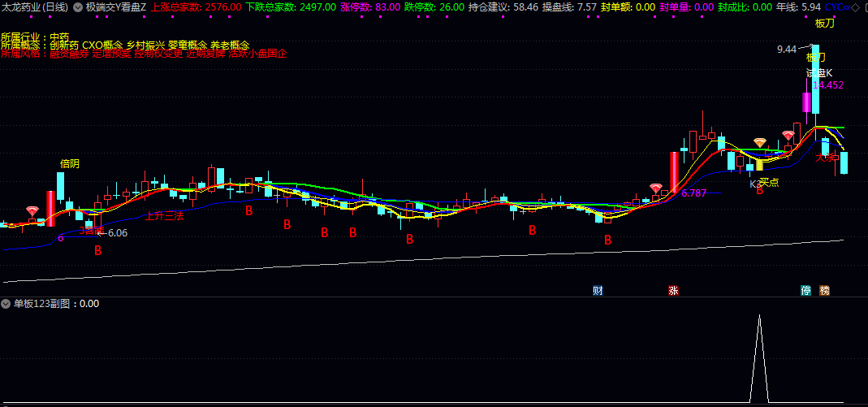This screenshot has height=407, width=868.
Task: Click the 倍阴 candlestick annotation
Action: [70, 163]
